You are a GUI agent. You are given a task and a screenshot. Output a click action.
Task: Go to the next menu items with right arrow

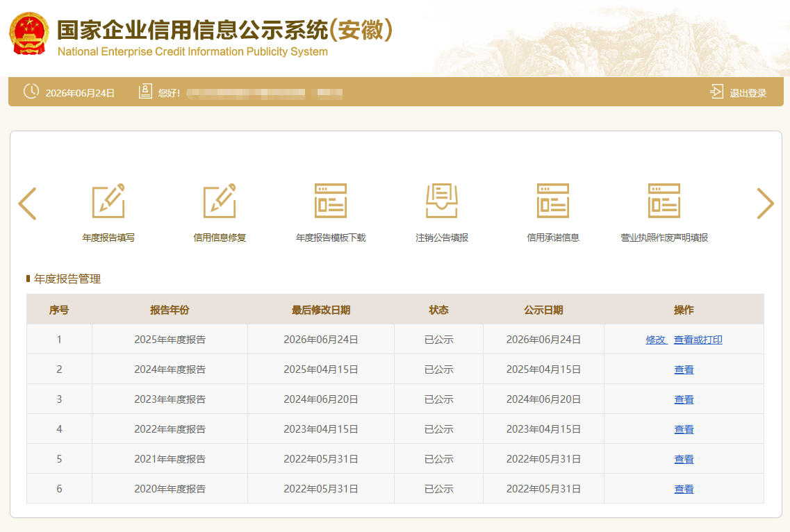[765, 203]
